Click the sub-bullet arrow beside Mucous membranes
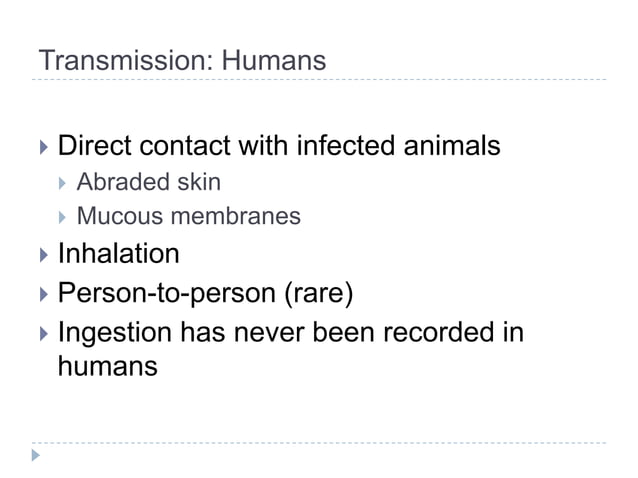 [x=63, y=216]
